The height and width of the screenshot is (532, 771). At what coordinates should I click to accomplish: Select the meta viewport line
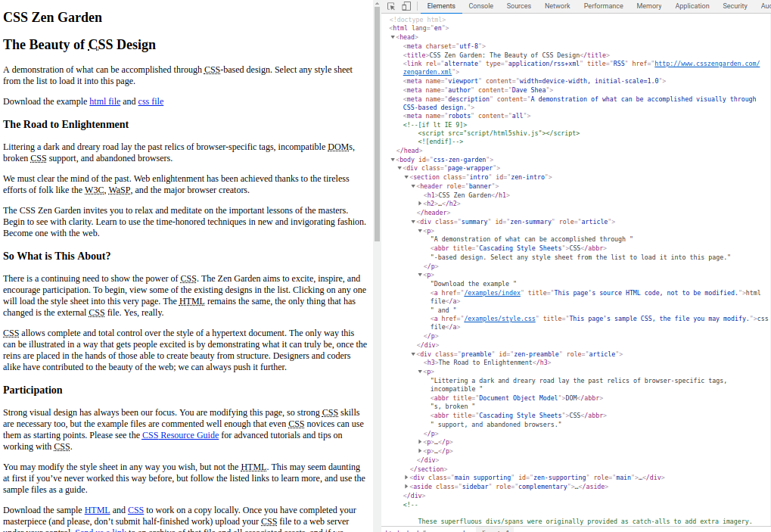[534, 81]
